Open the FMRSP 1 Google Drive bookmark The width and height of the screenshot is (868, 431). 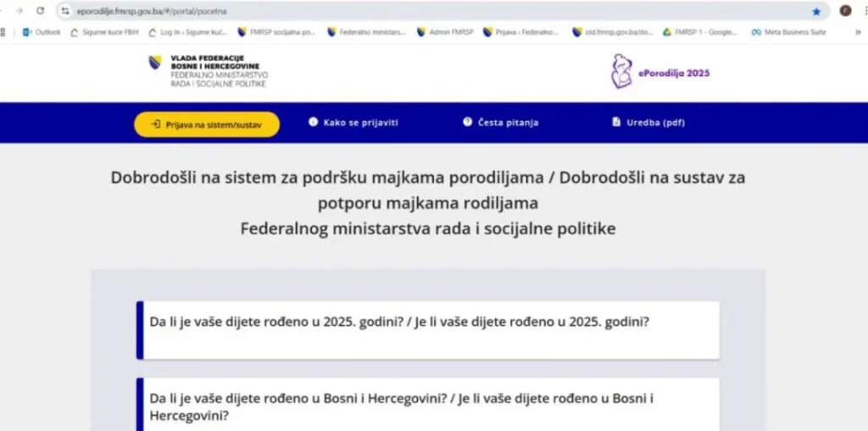699,32
